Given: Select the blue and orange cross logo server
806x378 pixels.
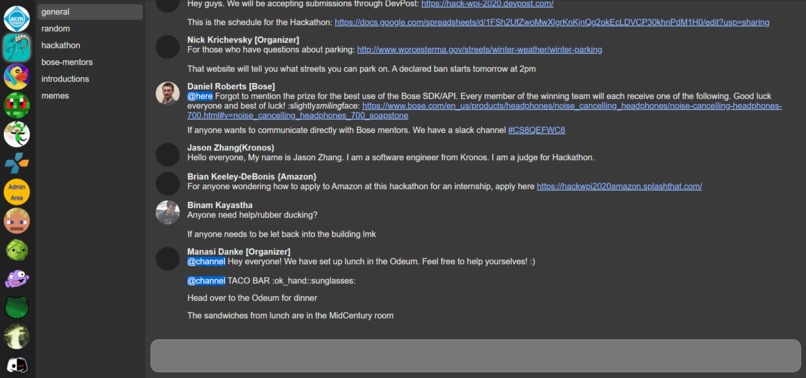Looking at the screenshot, I should point(17,163).
